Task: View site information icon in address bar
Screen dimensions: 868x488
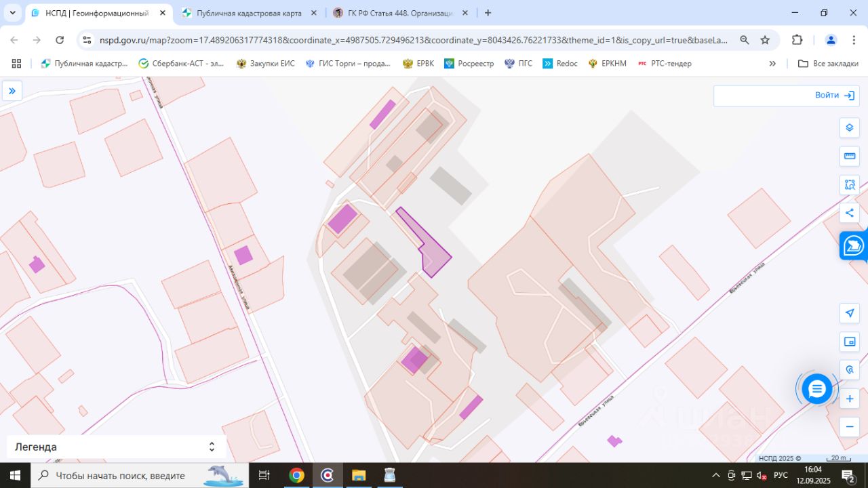Action: [x=87, y=40]
